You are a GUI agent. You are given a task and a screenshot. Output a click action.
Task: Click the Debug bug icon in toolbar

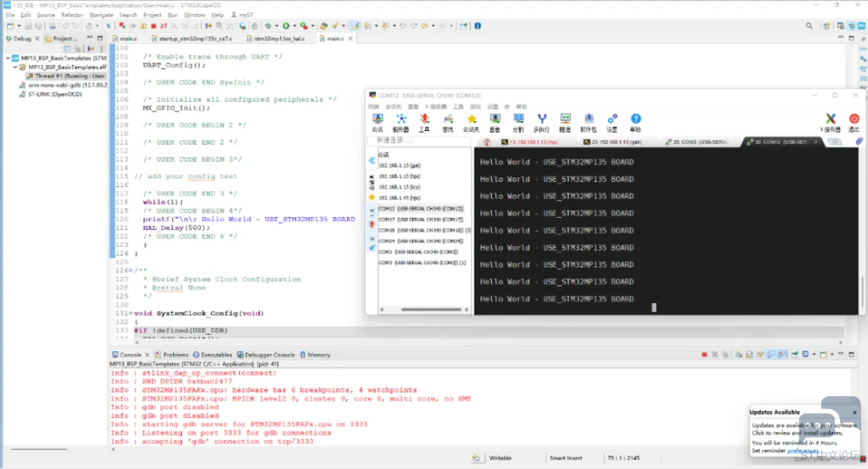pyautogui.click(x=268, y=25)
